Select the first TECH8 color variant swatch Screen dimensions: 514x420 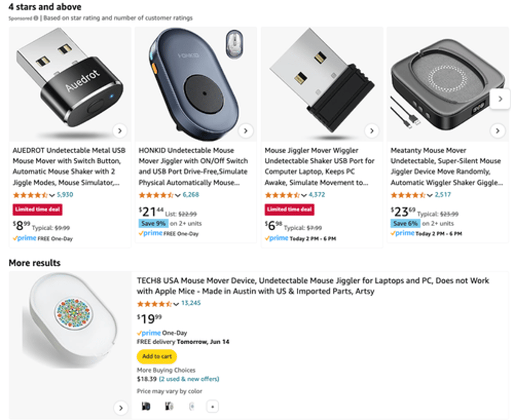tap(146, 407)
